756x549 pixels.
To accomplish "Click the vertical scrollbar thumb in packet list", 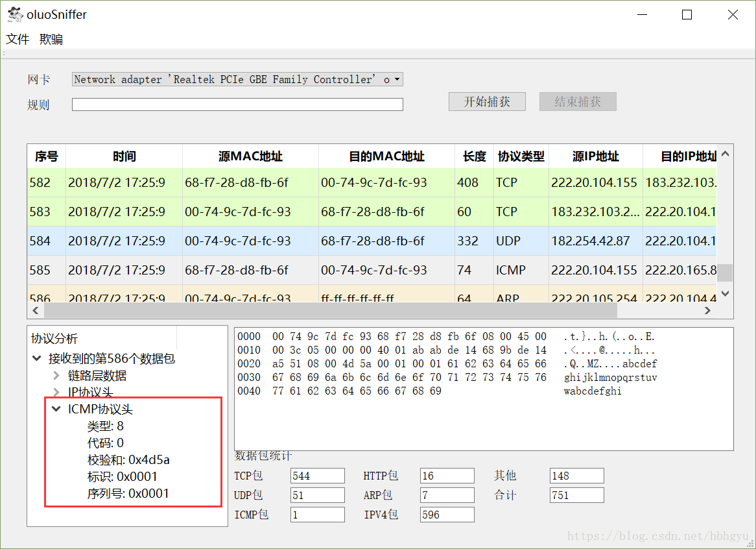I will click(725, 273).
